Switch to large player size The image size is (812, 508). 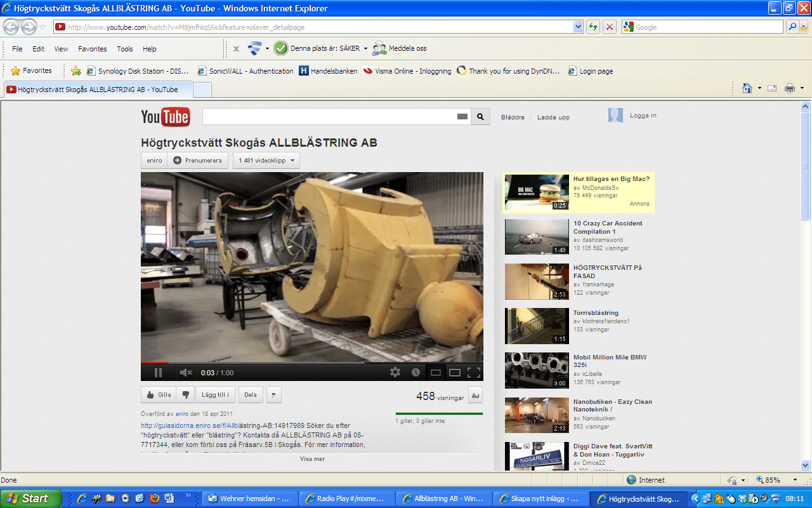click(455, 373)
